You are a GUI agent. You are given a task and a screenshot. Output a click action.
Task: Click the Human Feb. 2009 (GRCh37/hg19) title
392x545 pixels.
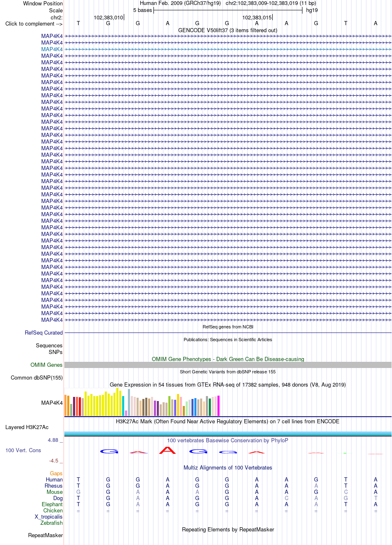pos(180,3)
